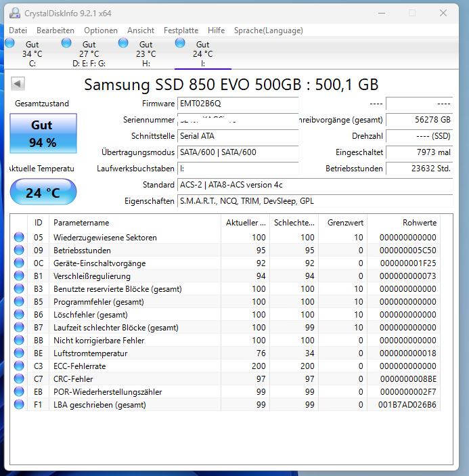Click raw value 000000005C50
The image size is (469, 476).
click(407, 250)
